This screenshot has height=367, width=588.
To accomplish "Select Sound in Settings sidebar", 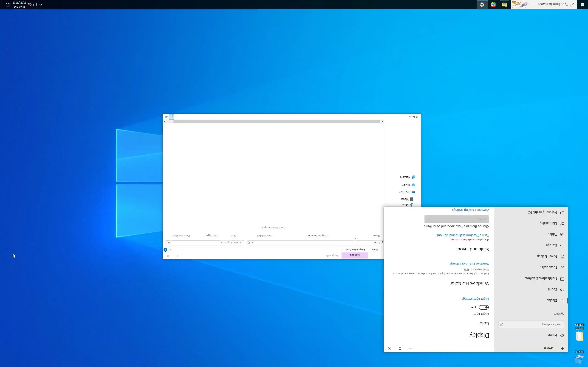I will 552,289.
